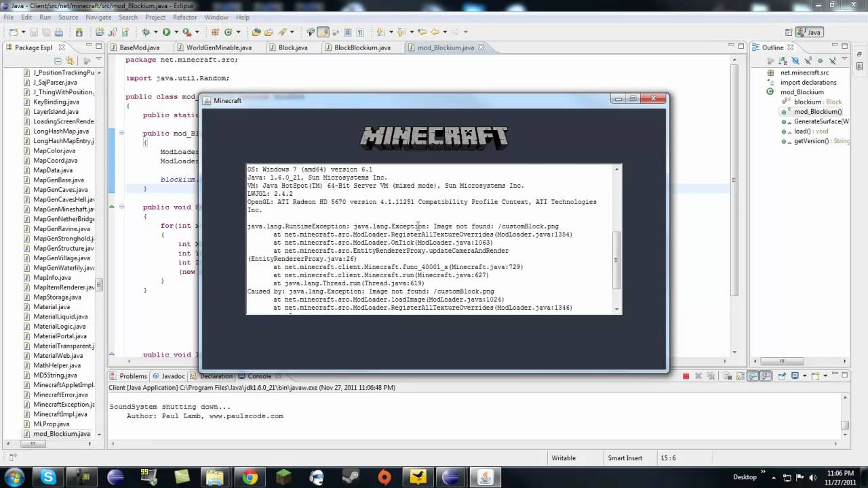Open the Source menu
Viewport: 868px width, 488px height.
tap(68, 17)
